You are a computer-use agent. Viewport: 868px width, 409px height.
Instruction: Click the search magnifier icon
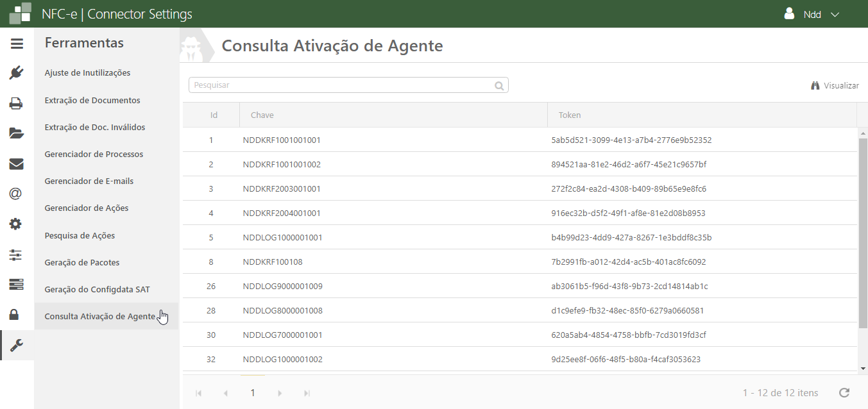tap(499, 85)
